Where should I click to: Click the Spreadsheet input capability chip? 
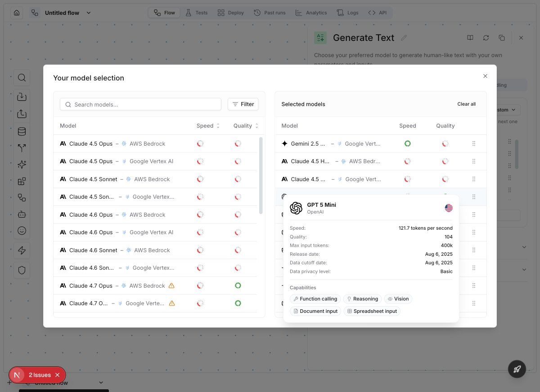(x=372, y=311)
